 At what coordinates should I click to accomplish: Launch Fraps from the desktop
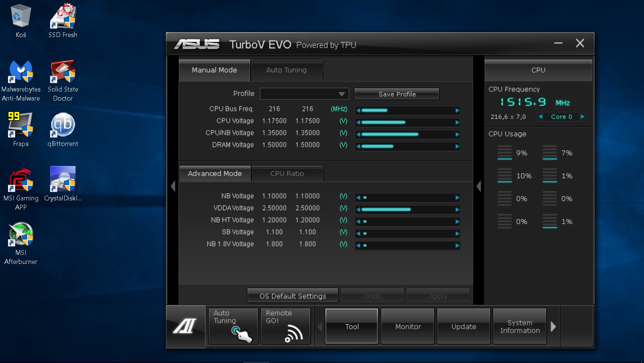click(21, 129)
